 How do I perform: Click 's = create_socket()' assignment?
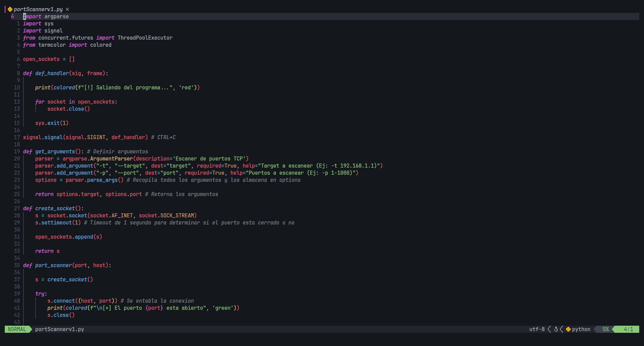(x=64, y=279)
